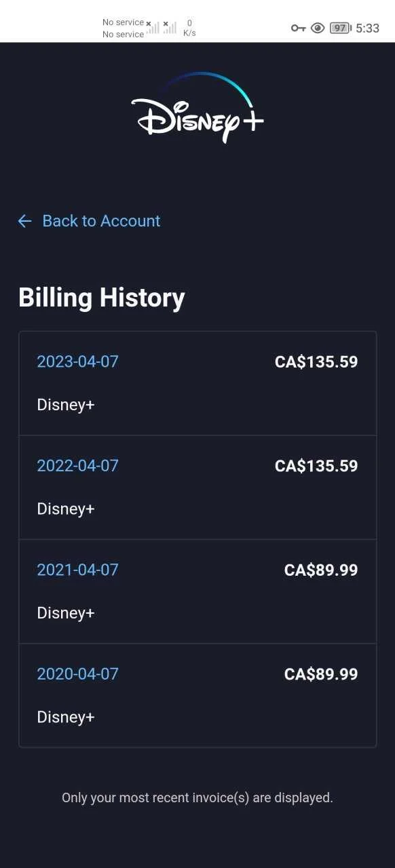Select the CA$89.99 amount for 2020
This screenshot has height=868, width=395.
click(x=321, y=674)
